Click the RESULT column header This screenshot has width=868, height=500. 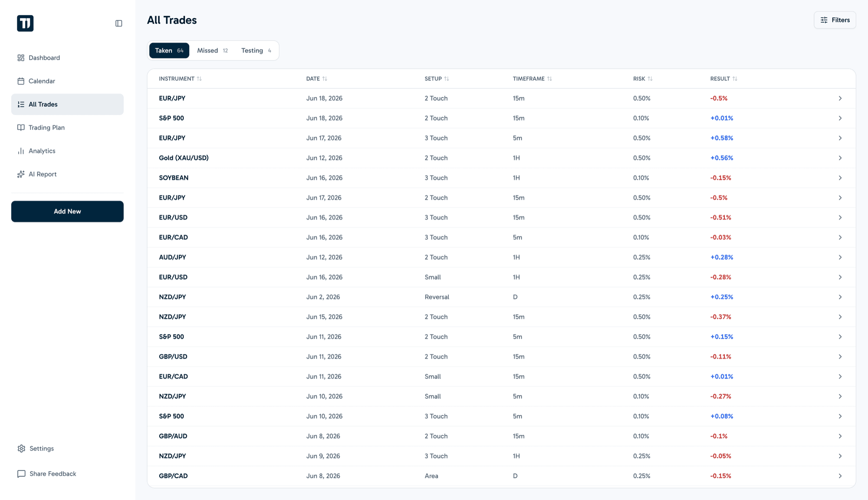(720, 79)
